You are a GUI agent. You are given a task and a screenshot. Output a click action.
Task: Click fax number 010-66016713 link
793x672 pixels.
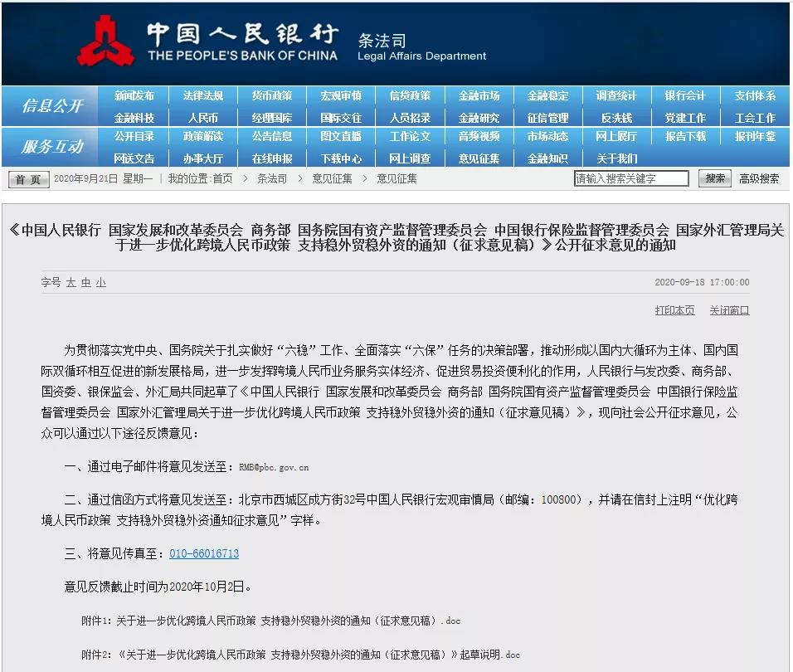point(204,553)
